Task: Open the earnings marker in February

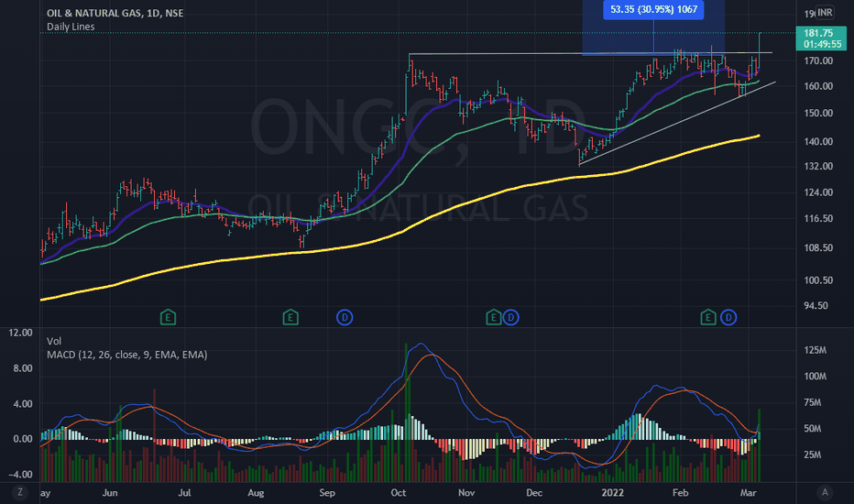Action: click(708, 317)
